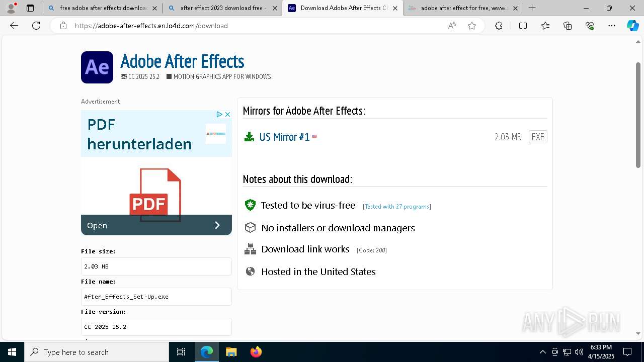Open the volume speaker icon
644x362 pixels.
(579, 352)
